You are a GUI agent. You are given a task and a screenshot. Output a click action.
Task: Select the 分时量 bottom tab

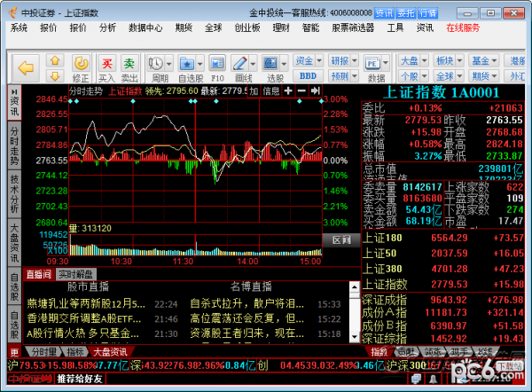44,352
